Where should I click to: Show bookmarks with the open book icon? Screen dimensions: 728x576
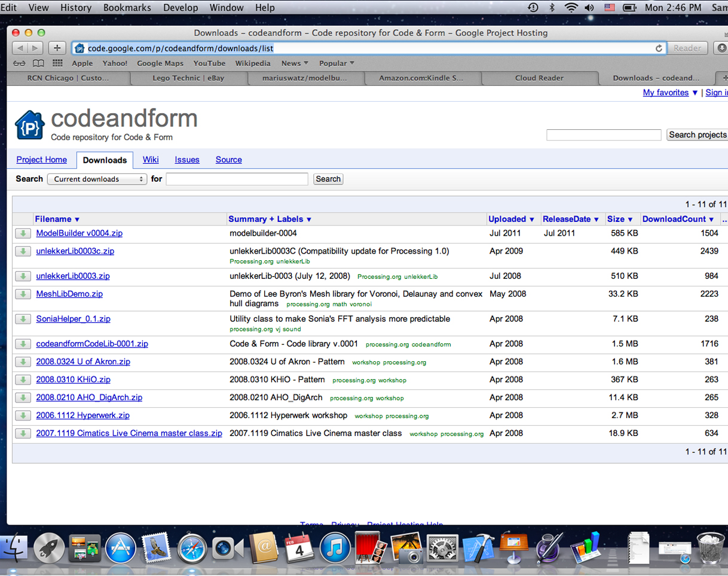pyautogui.click(x=38, y=63)
